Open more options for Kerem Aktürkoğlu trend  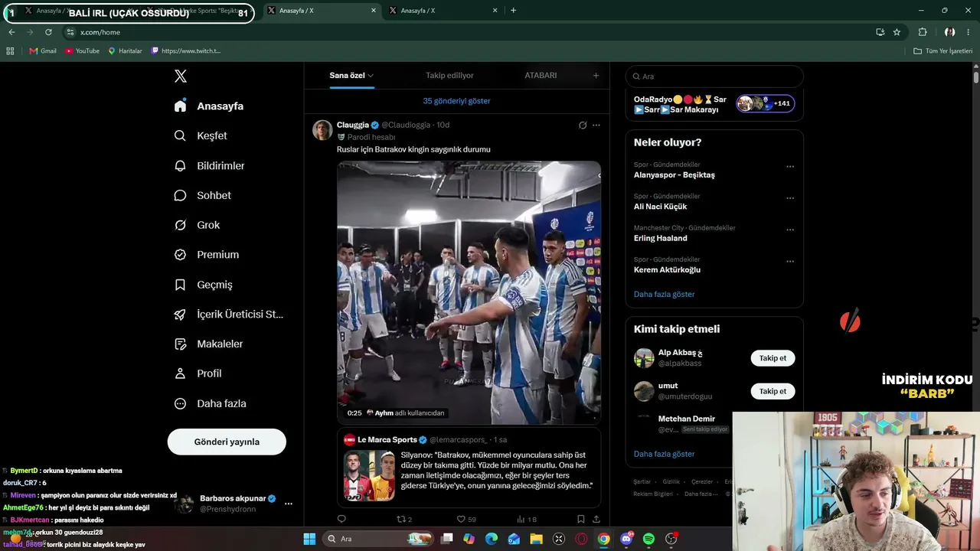(x=790, y=261)
